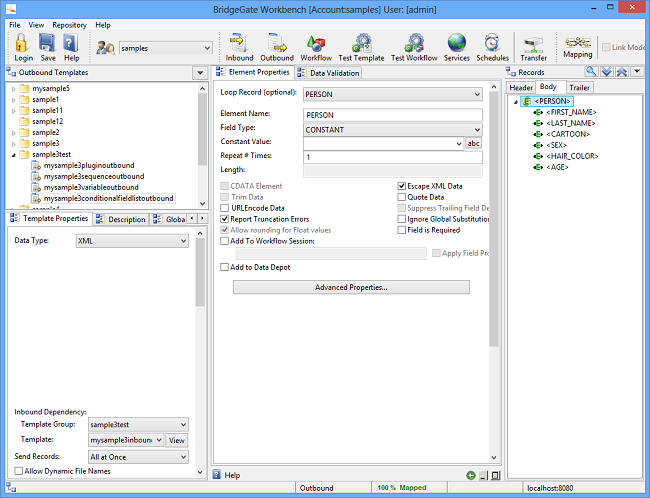
Task: Open the Inbound templates tool
Action: pyautogui.click(x=239, y=48)
